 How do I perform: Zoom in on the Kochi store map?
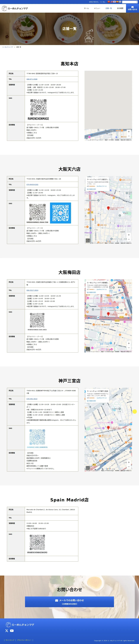pyautogui.click(x=129, y=131)
